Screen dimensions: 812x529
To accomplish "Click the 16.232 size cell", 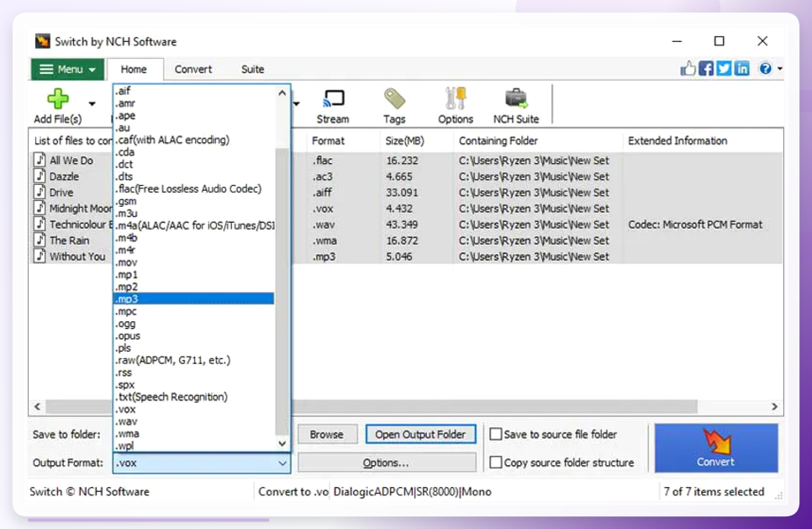I will tap(402, 161).
